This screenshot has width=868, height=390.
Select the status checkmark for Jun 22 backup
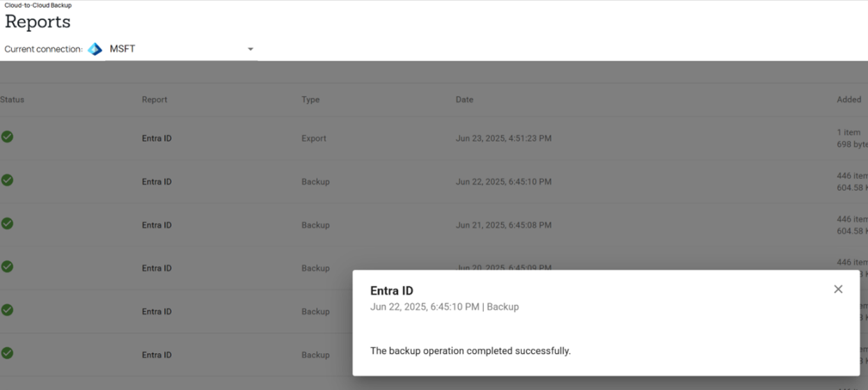[7, 180]
